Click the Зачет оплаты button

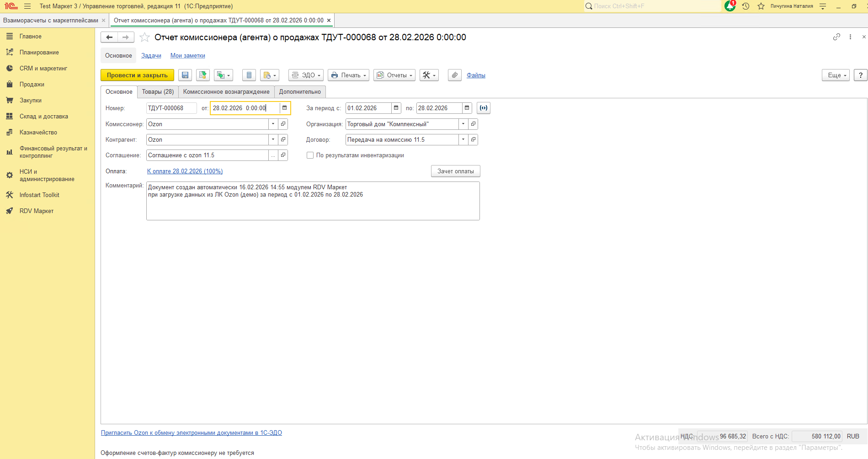pos(455,171)
